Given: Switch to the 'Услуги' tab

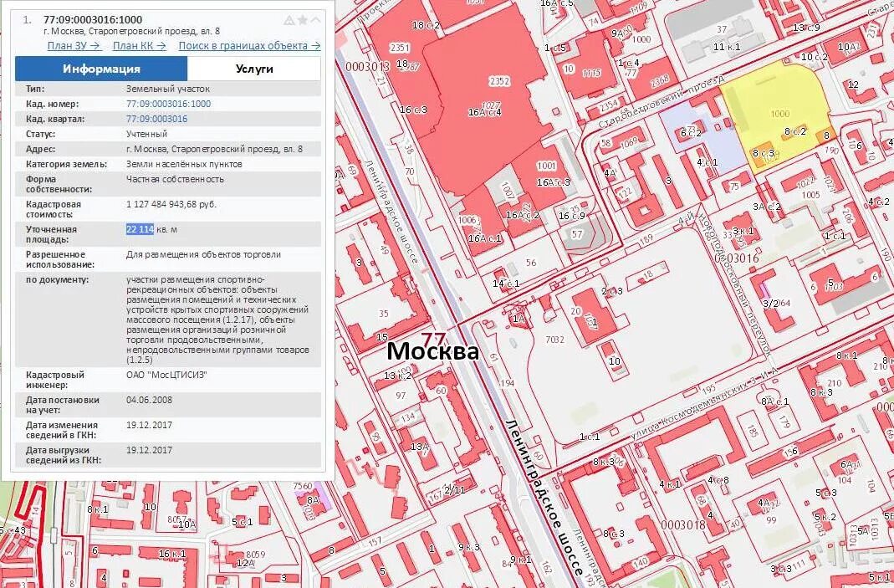Looking at the screenshot, I should tap(254, 69).
